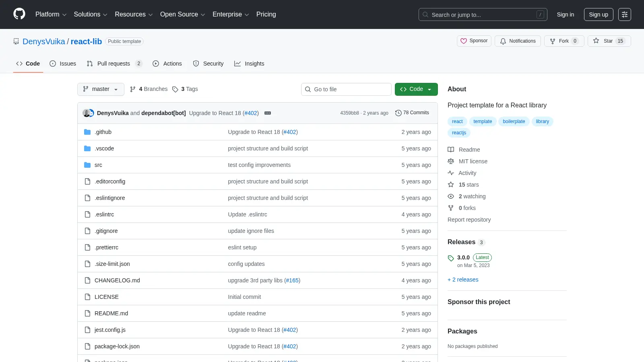Viewport: 644px width, 362px height.
Task: Expand the Platform menu
Action: [51, 14]
